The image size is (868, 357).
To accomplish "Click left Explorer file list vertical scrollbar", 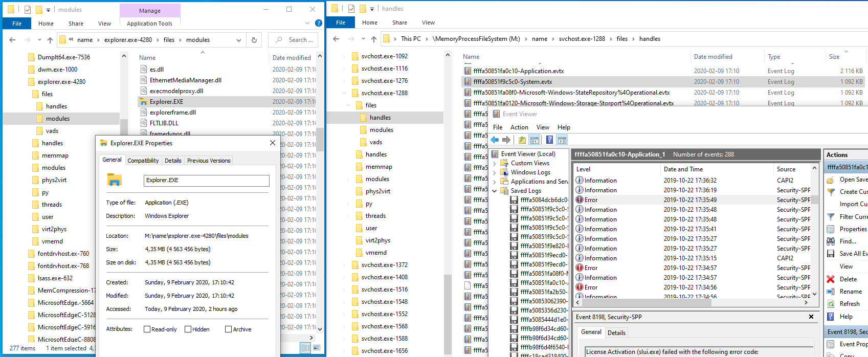I will 320,139.
